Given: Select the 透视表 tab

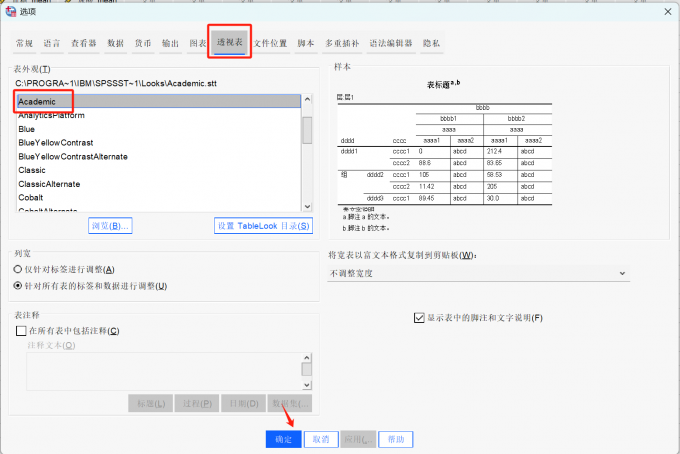Looking at the screenshot, I should [230, 42].
